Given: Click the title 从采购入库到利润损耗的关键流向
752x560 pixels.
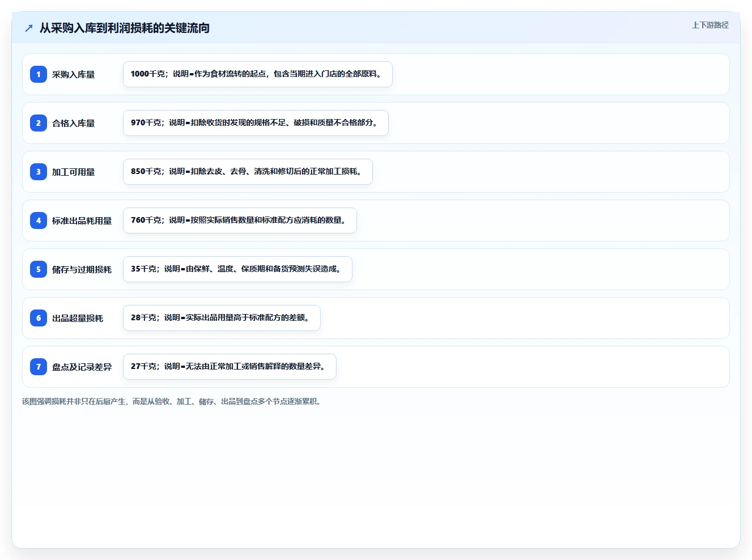Looking at the screenshot, I should click(125, 28).
